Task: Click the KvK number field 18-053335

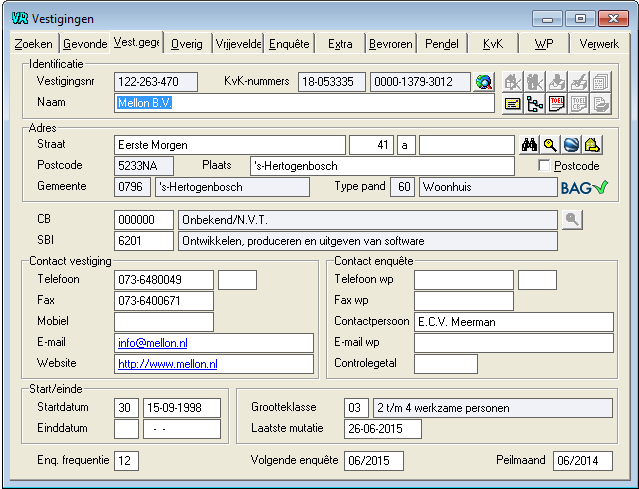Action: [x=332, y=82]
